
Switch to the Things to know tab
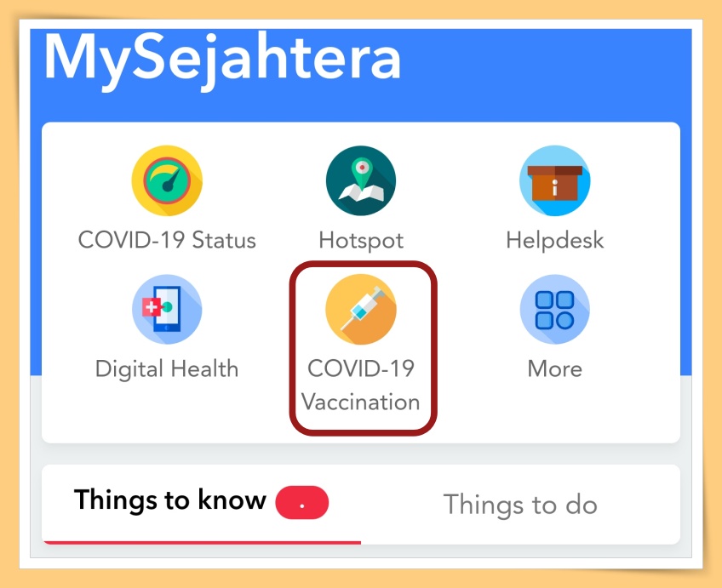click(170, 500)
